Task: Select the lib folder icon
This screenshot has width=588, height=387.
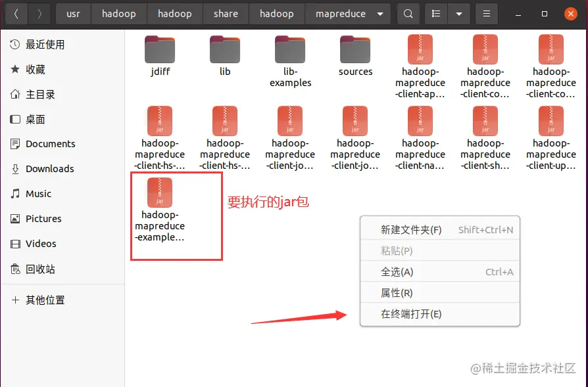Action: 225,49
